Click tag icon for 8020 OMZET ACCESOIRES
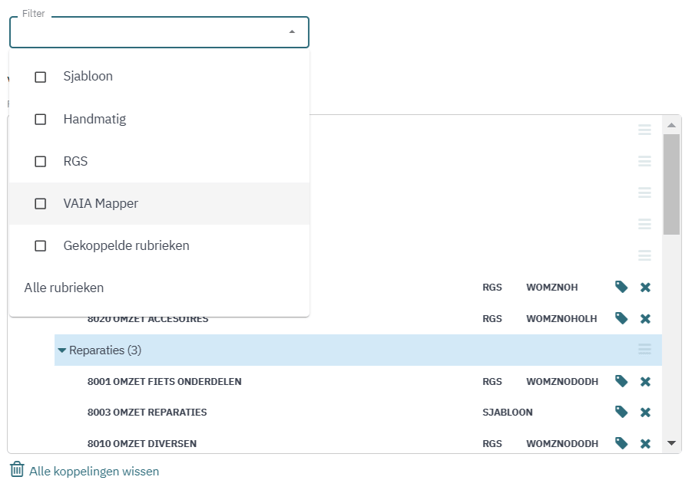The width and height of the screenshot is (688, 490). click(x=621, y=318)
